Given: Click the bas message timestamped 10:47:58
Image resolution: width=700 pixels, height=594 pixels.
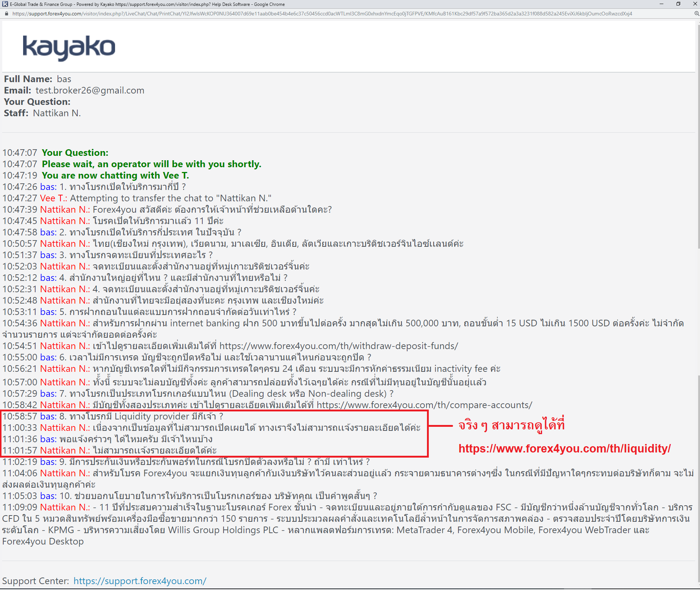Looking at the screenshot, I should click(122, 232).
